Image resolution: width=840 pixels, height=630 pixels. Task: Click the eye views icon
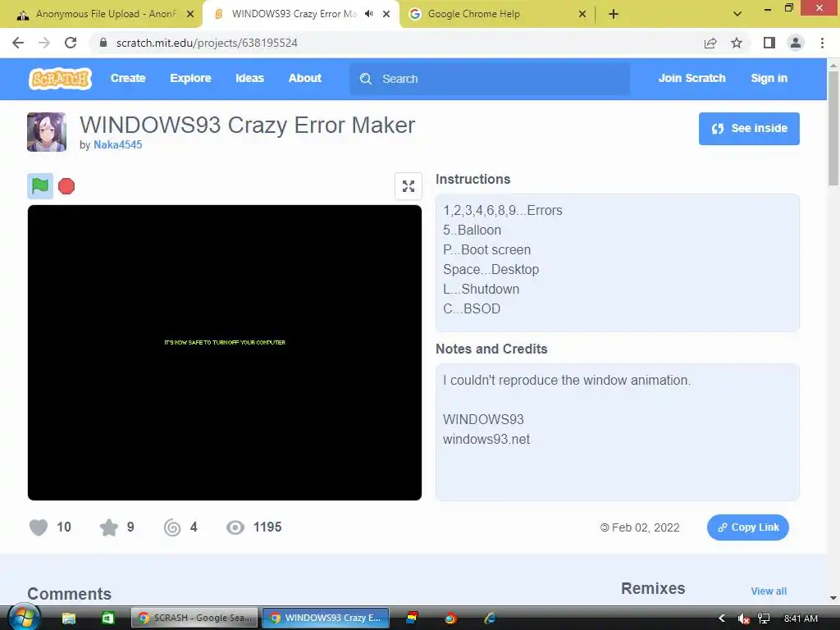coord(235,527)
